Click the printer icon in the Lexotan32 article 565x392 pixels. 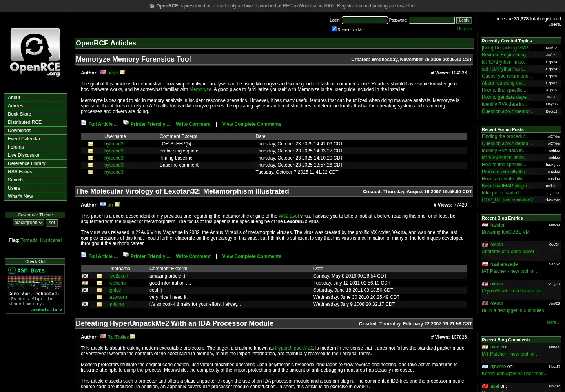point(126,255)
